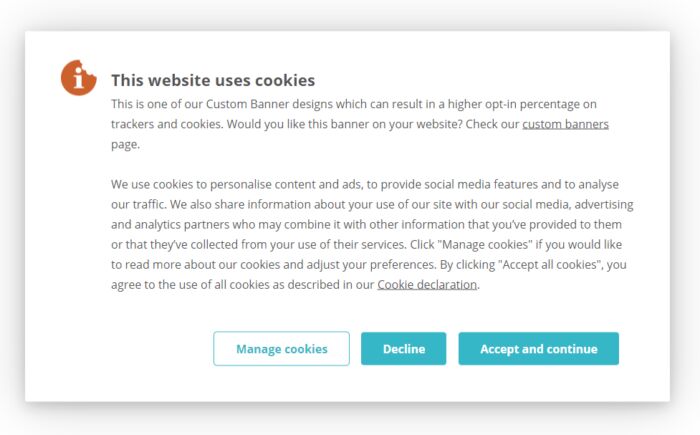Click the line starting "We use cookies to personalise"

(x=365, y=184)
